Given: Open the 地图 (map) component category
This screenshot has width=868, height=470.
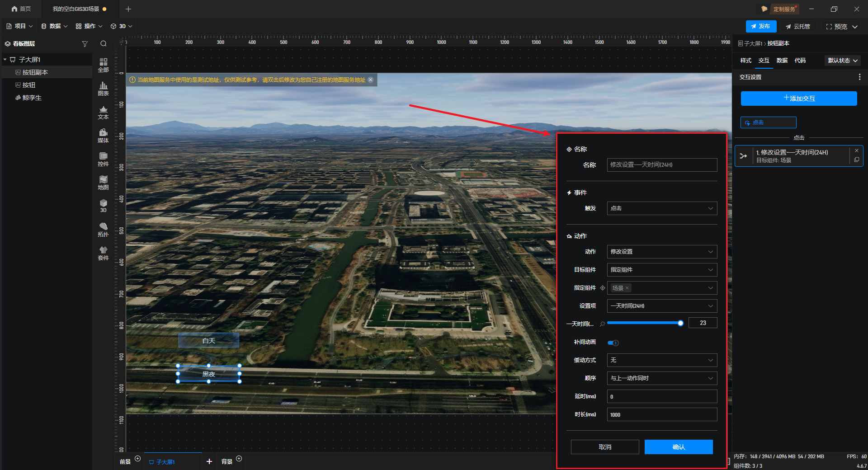Looking at the screenshot, I should tap(103, 182).
